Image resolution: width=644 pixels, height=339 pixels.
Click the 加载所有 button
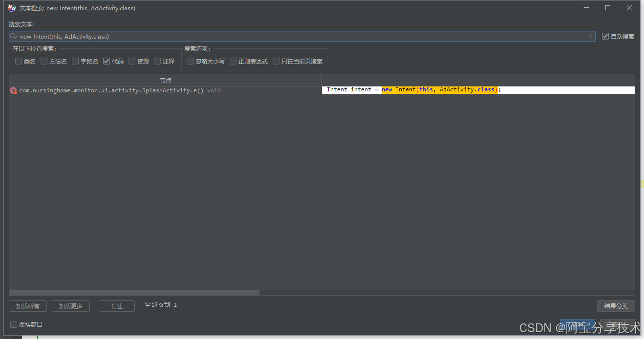pyautogui.click(x=28, y=306)
